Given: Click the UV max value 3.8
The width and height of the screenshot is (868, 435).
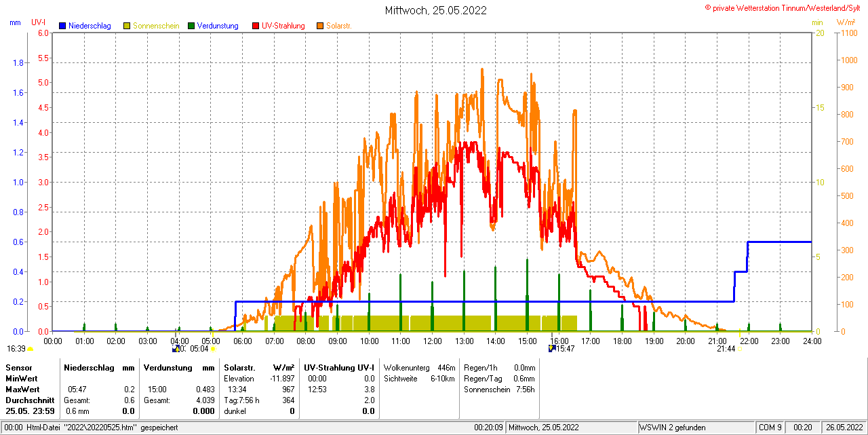Looking at the screenshot, I should pyautogui.click(x=369, y=390).
